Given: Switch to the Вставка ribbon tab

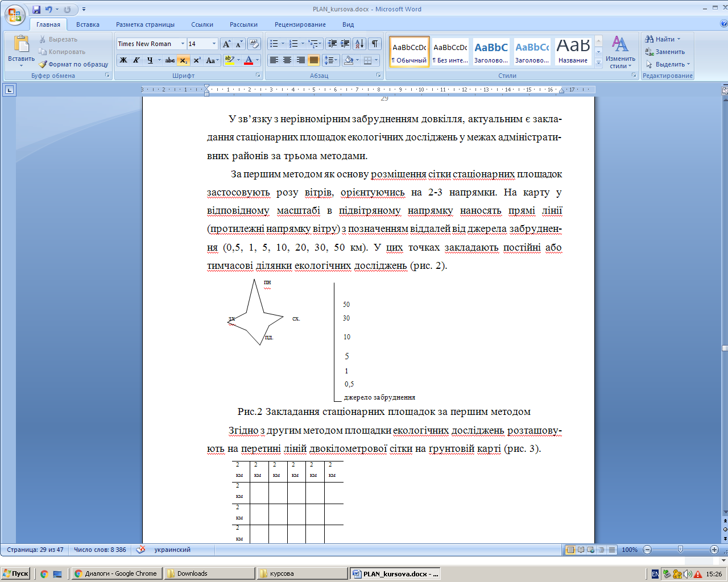Looking at the screenshot, I should pyautogui.click(x=88, y=24).
